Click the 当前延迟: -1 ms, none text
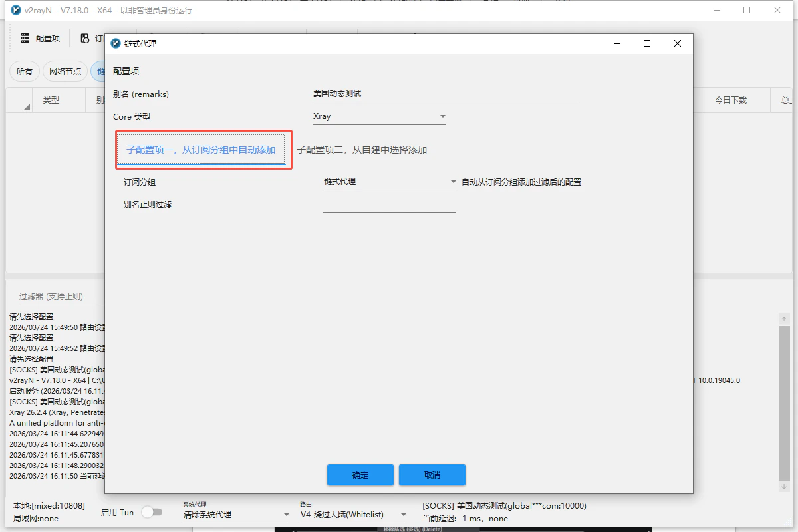The width and height of the screenshot is (798, 532). click(x=465, y=519)
